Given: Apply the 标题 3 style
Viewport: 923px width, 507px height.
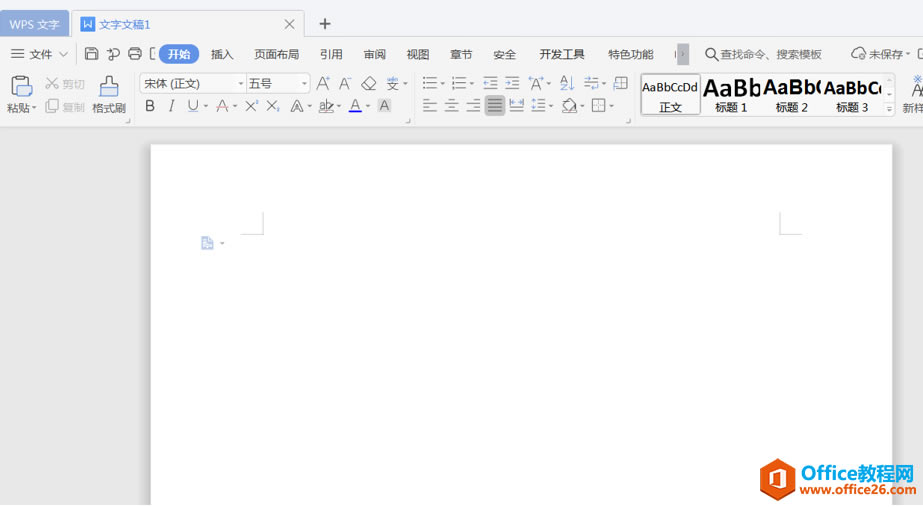Looking at the screenshot, I should 852,94.
